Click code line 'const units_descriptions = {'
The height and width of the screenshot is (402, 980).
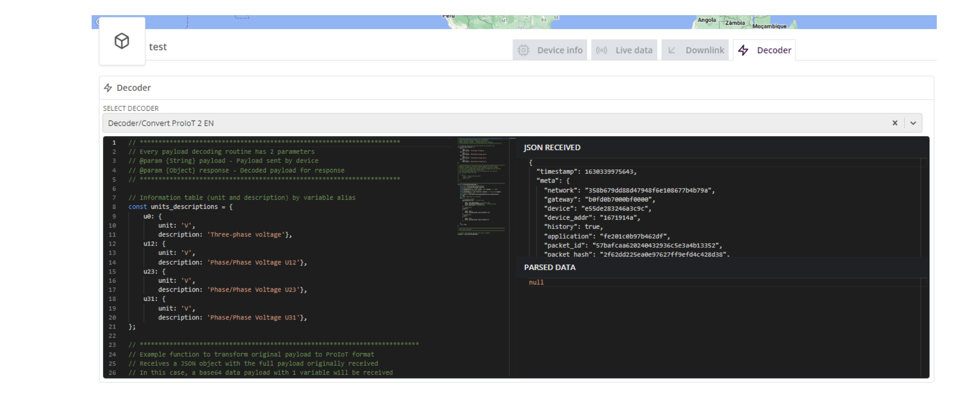[x=181, y=207]
